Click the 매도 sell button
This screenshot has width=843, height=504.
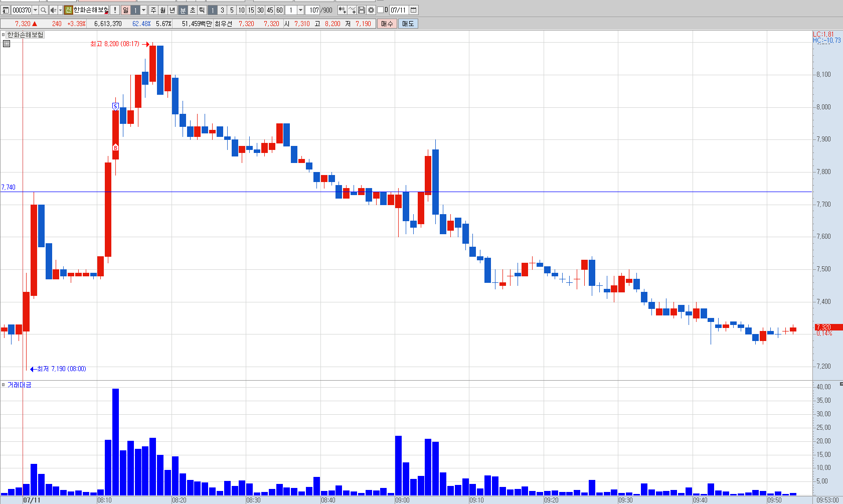pyautogui.click(x=408, y=24)
